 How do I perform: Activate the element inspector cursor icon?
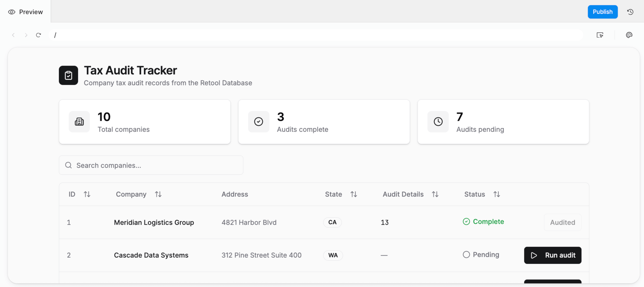600,35
